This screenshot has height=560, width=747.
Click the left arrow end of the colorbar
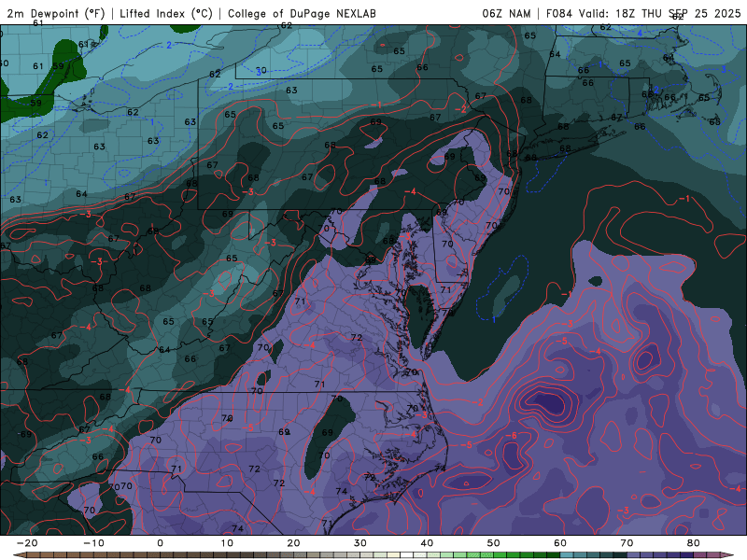pyautogui.click(x=19, y=555)
